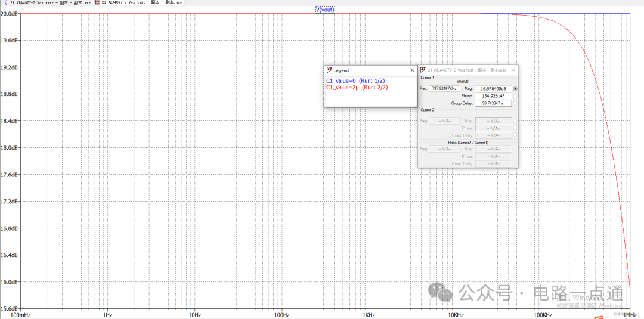Click the Cursor 1 Mag field 16.978495dB
Image resolution: width=644 pixels, height=319 pixels.
point(493,88)
